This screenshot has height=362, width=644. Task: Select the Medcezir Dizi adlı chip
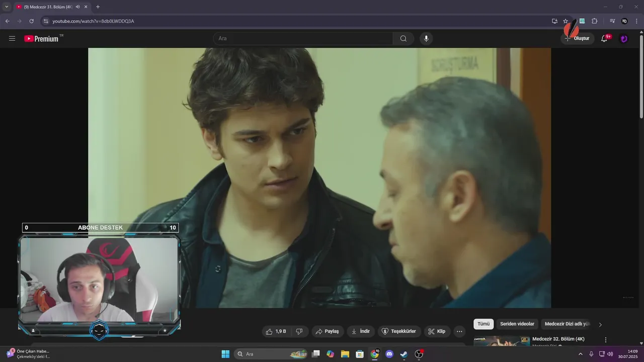[567, 324]
